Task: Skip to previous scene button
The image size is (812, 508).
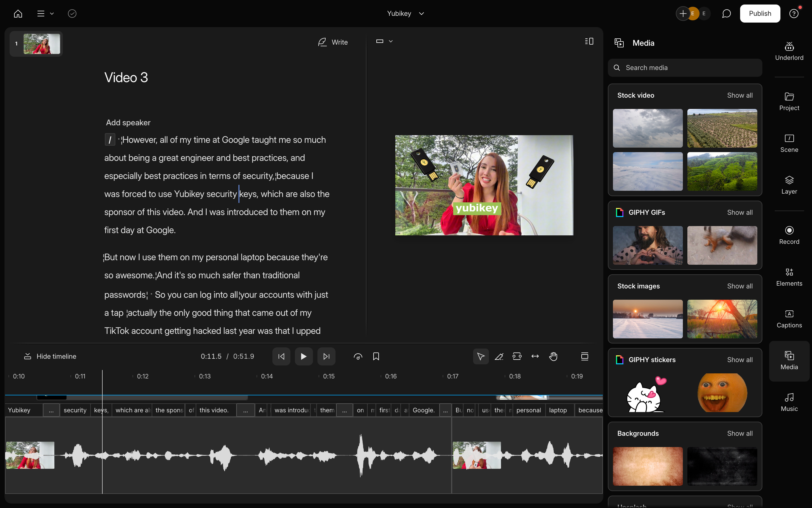Action: (281, 356)
